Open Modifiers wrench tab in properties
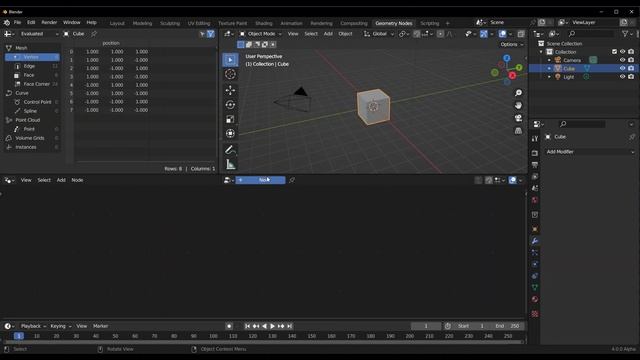 click(535, 241)
